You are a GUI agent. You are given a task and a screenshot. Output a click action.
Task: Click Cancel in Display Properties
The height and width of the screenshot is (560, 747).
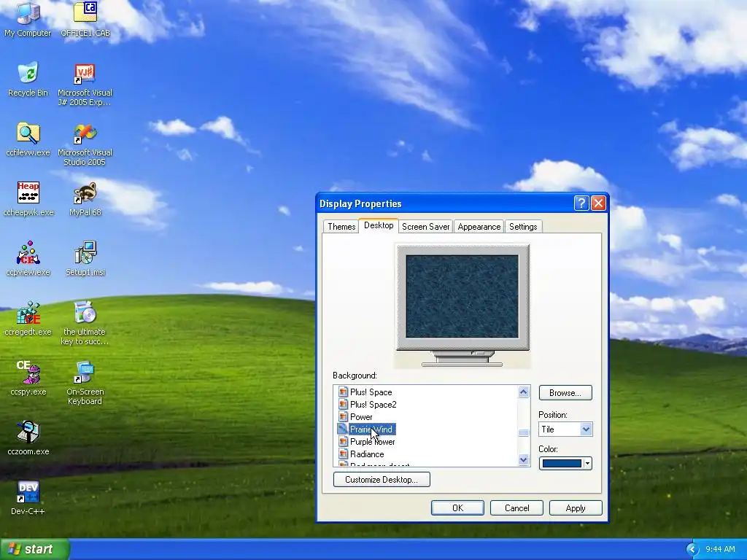click(517, 508)
